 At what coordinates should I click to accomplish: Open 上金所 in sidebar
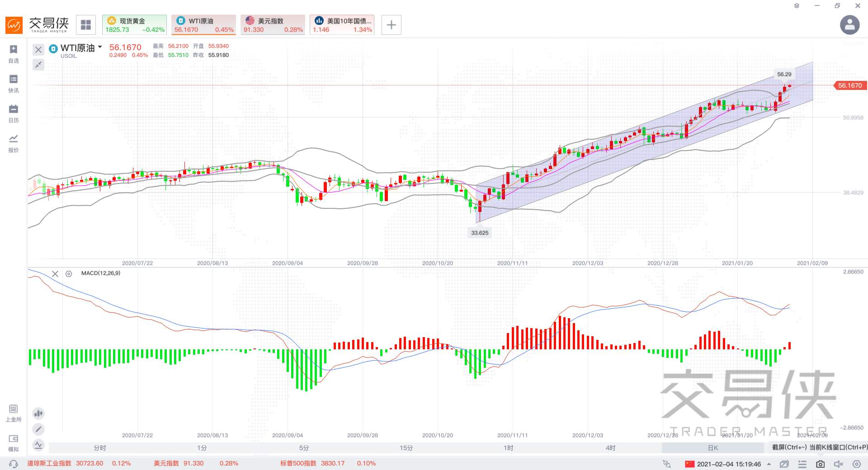tap(14, 414)
